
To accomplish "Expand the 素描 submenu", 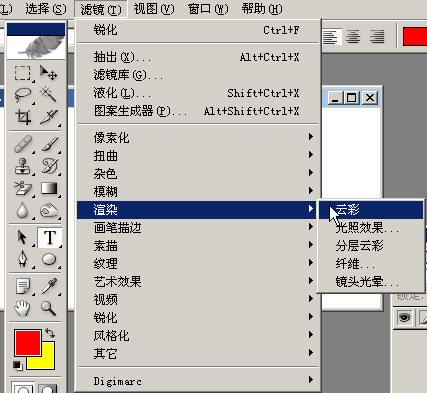I will (197, 245).
